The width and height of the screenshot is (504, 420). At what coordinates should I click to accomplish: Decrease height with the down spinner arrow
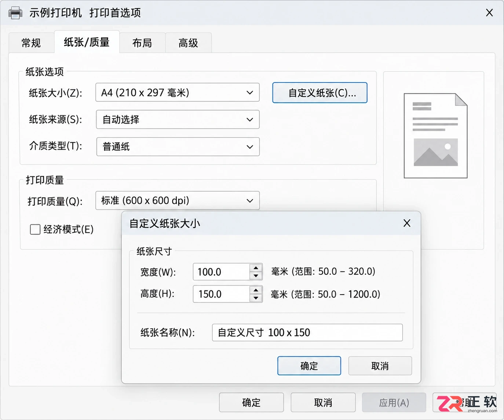click(256, 298)
